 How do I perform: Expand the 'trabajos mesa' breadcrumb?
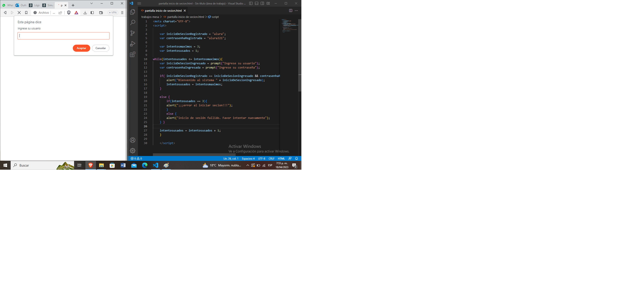(x=150, y=17)
